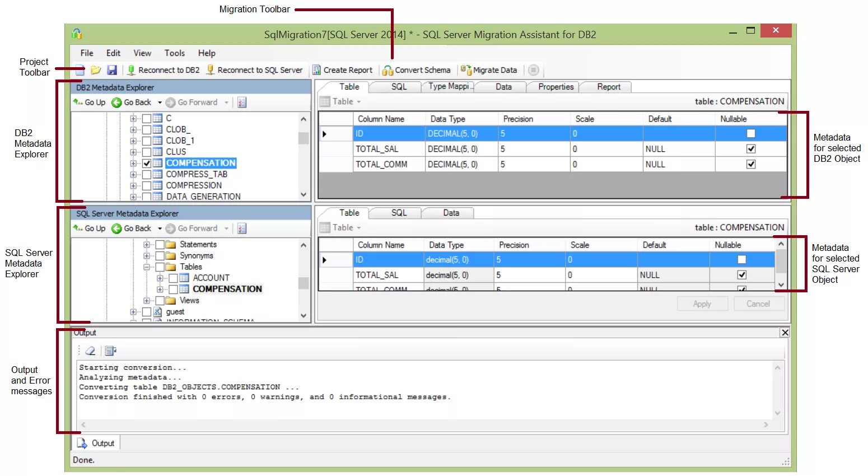Switch to the Type Mapping tab

(449, 87)
